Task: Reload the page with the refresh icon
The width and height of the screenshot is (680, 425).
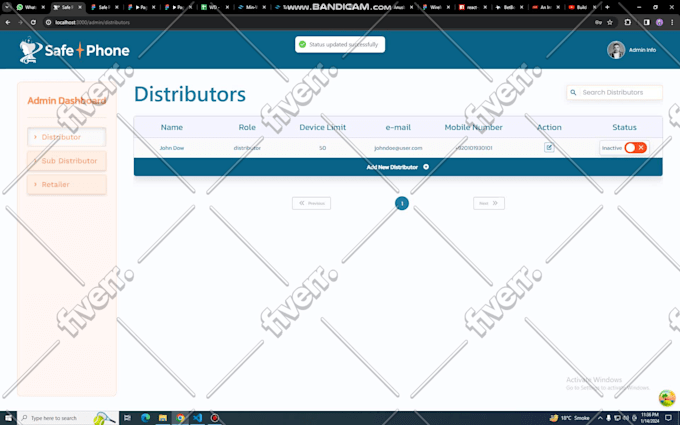Action: click(33, 22)
